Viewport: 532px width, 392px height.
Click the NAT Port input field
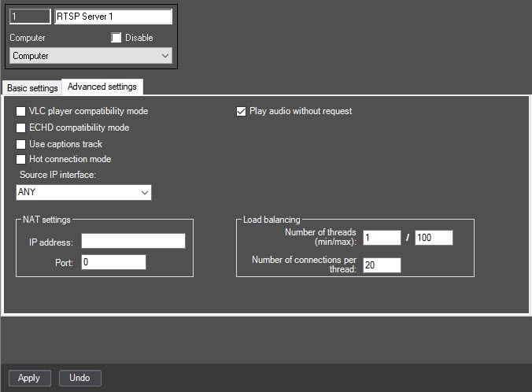113,262
